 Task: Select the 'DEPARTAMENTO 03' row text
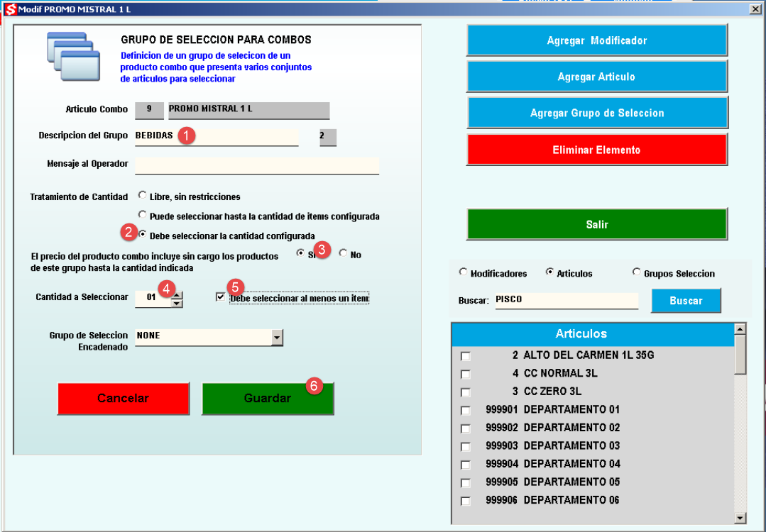point(571,445)
